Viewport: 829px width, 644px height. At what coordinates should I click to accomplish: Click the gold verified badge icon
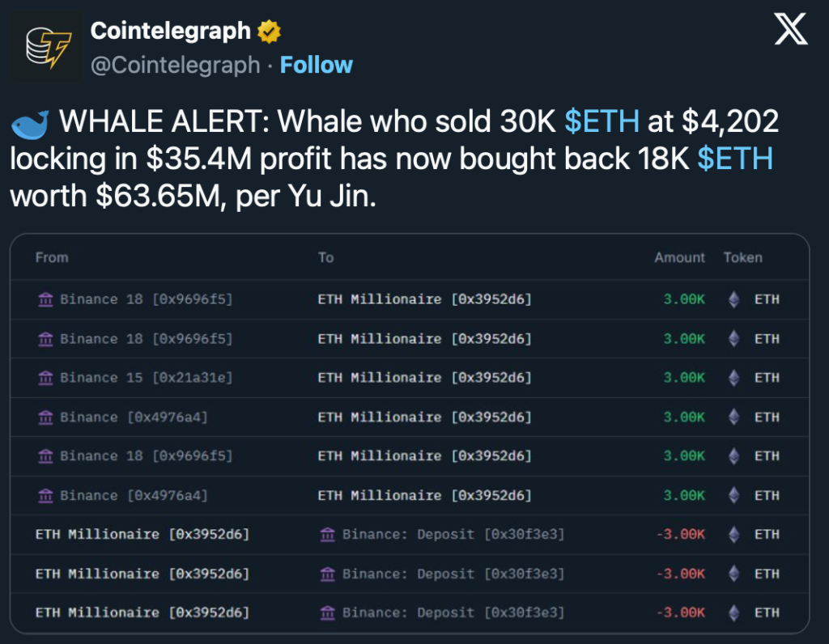tap(270, 32)
